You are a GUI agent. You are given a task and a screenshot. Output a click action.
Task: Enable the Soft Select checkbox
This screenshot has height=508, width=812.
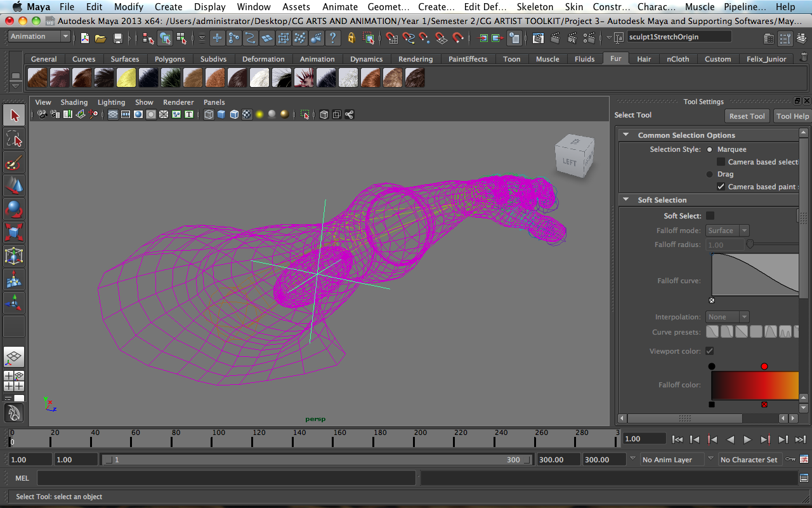coord(710,216)
